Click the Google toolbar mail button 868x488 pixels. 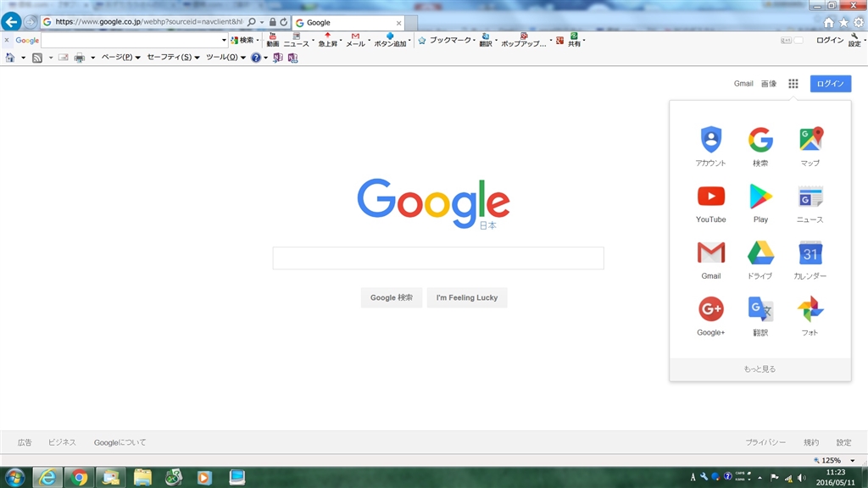pyautogui.click(x=355, y=40)
